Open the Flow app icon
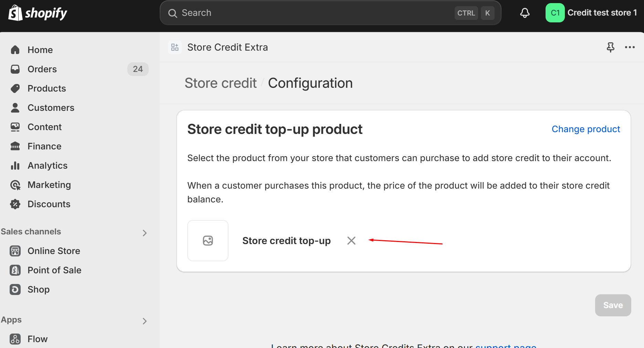Viewport: 644px width, 348px height. tap(15, 339)
